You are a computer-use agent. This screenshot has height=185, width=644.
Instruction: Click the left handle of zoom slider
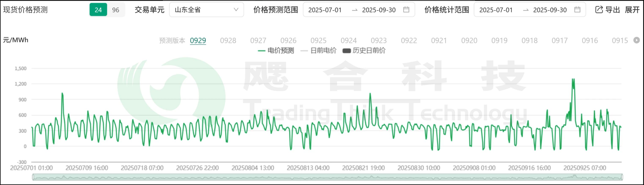click(x=33, y=177)
